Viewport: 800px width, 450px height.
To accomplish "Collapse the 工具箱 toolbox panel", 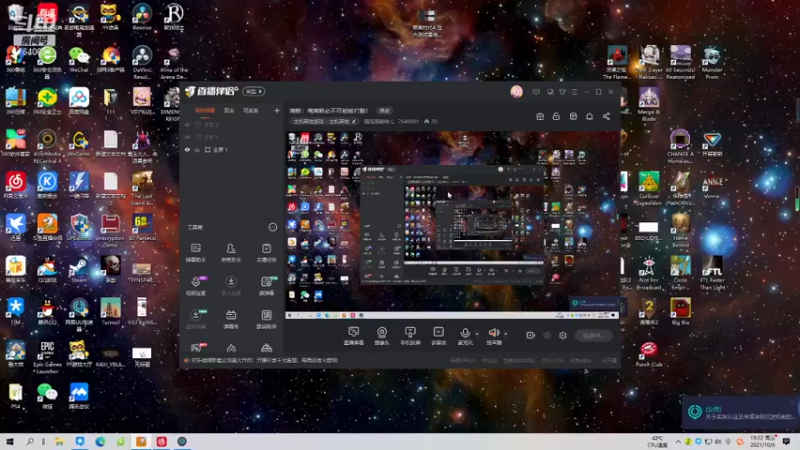I will coord(273,227).
